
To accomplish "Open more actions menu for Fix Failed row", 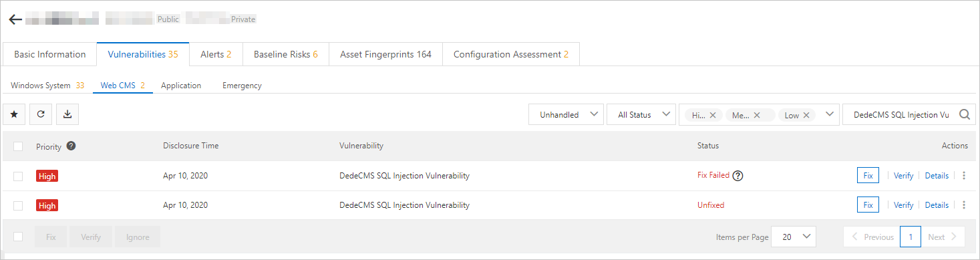I will click(x=964, y=176).
